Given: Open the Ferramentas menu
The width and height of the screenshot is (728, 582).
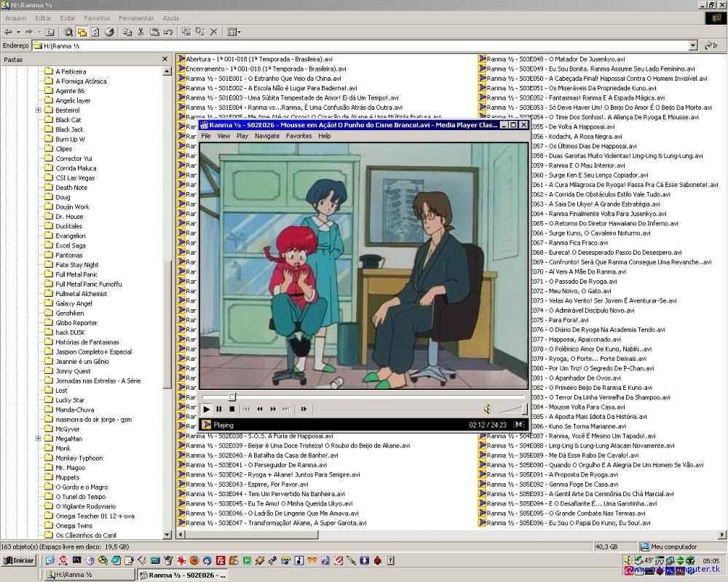Looking at the screenshot, I should pos(136,18).
